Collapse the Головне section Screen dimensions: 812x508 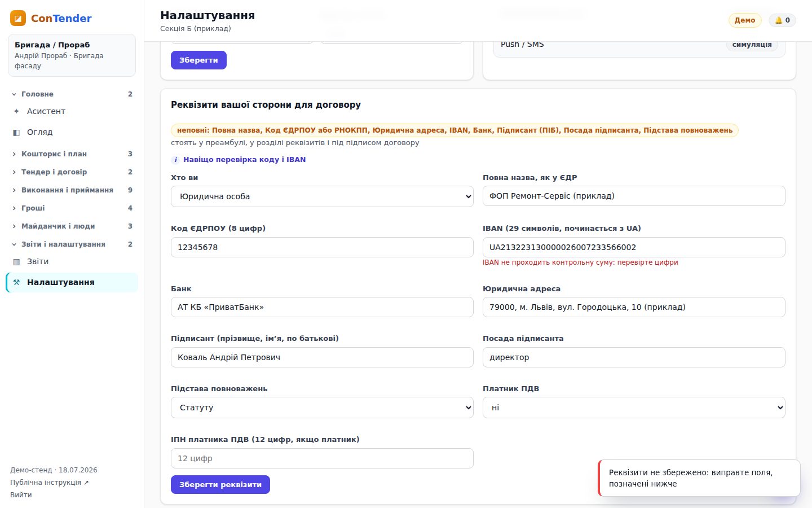coord(72,94)
